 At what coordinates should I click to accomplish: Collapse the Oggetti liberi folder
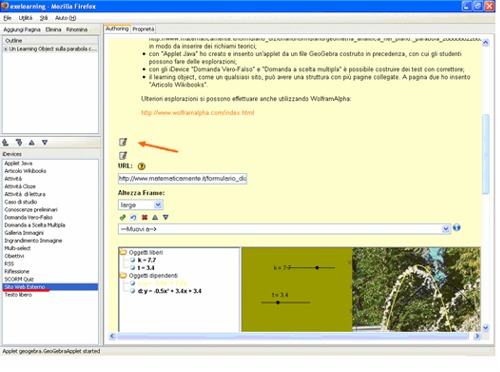pyautogui.click(x=123, y=252)
